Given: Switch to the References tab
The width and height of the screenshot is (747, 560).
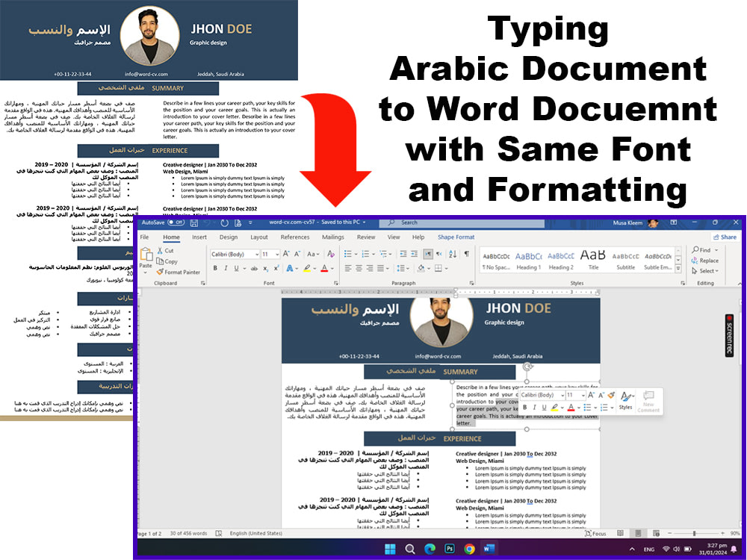Looking at the screenshot, I should (295, 237).
